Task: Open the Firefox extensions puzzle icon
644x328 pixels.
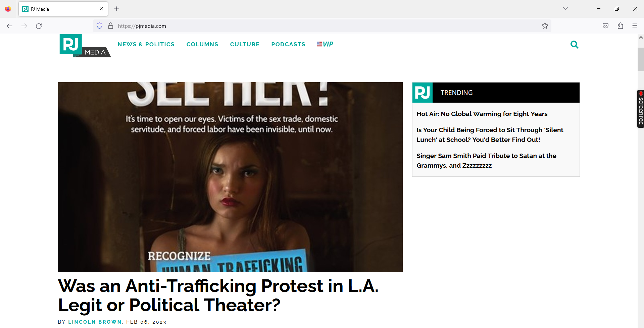Action: click(x=620, y=26)
